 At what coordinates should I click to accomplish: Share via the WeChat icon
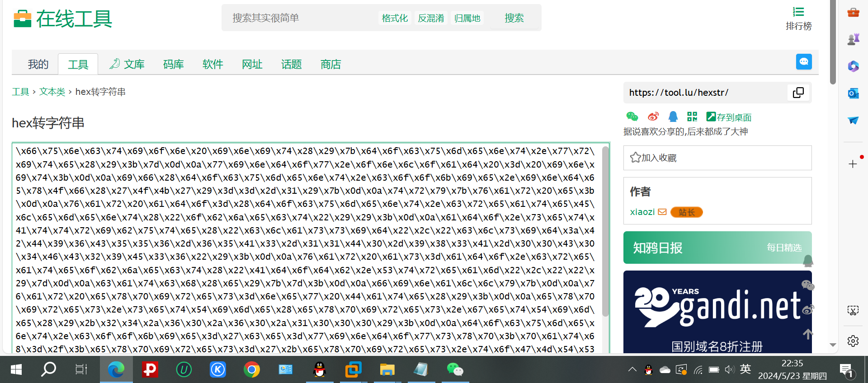pos(632,117)
